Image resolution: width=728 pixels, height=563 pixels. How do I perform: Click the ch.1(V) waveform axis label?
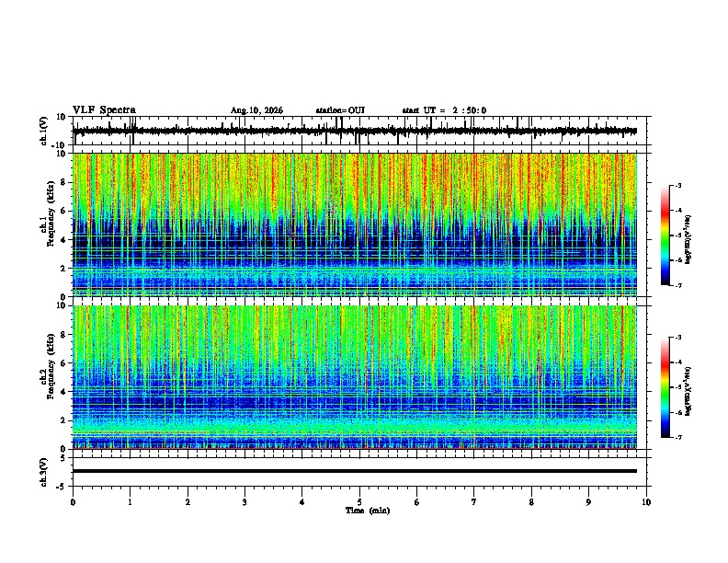coord(44,131)
